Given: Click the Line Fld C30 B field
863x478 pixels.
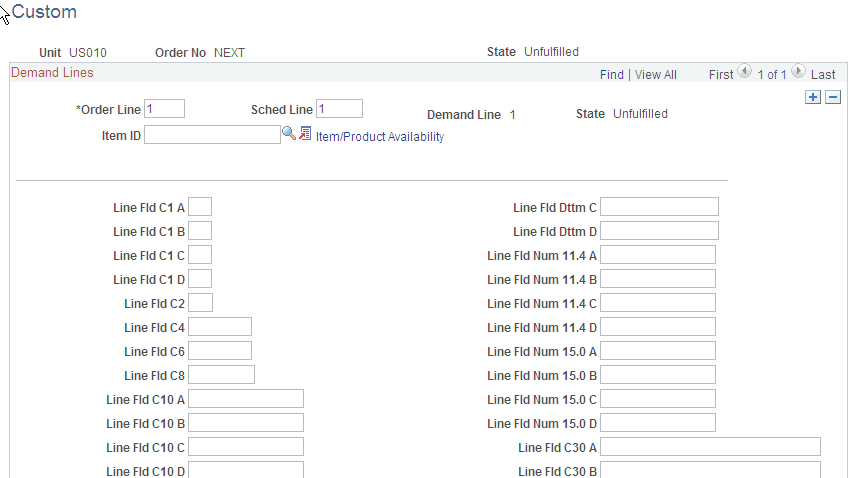Looking at the screenshot, I should (711, 470).
